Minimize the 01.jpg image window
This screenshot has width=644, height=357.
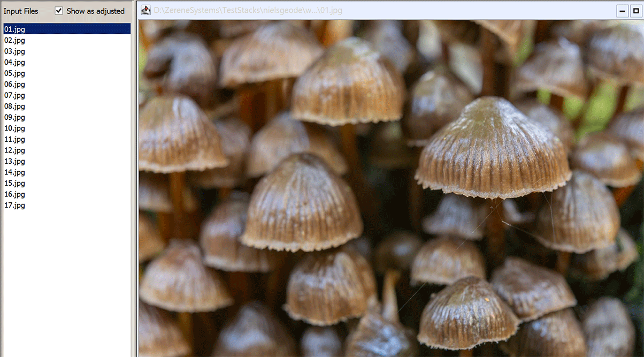click(622, 11)
